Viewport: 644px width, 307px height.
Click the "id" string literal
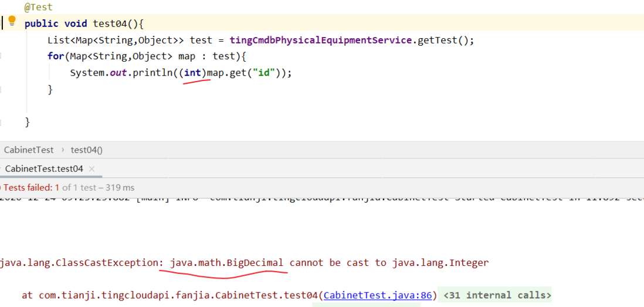tap(263, 73)
